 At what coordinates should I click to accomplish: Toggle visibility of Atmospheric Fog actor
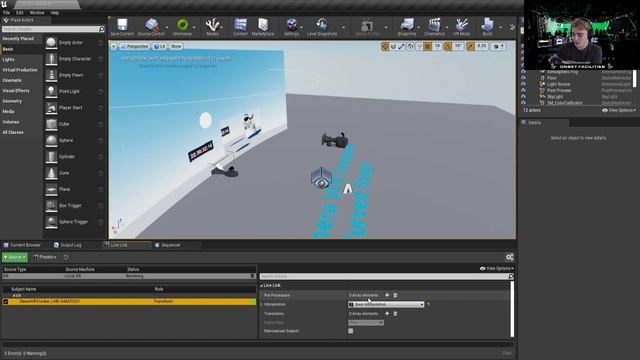(523, 72)
